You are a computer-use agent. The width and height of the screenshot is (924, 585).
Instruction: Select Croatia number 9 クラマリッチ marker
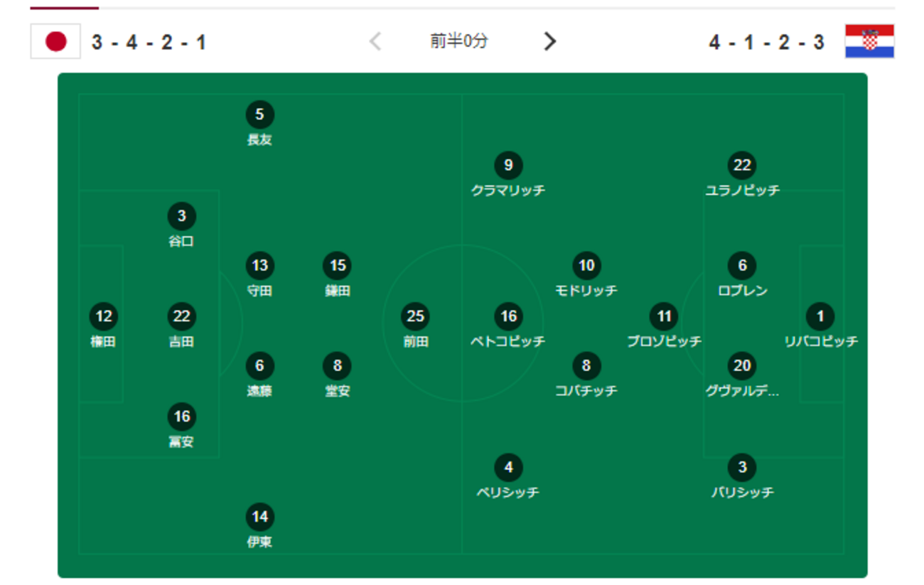point(508,166)
